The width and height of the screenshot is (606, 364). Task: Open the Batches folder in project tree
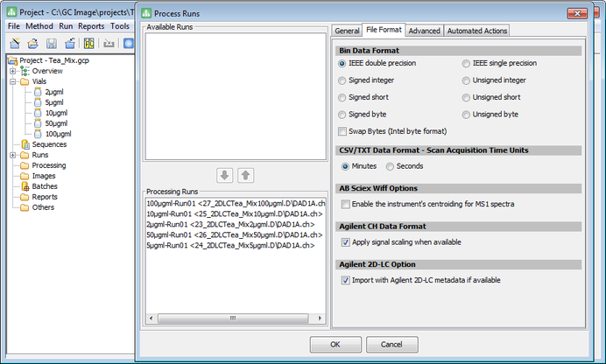point(45,186)
